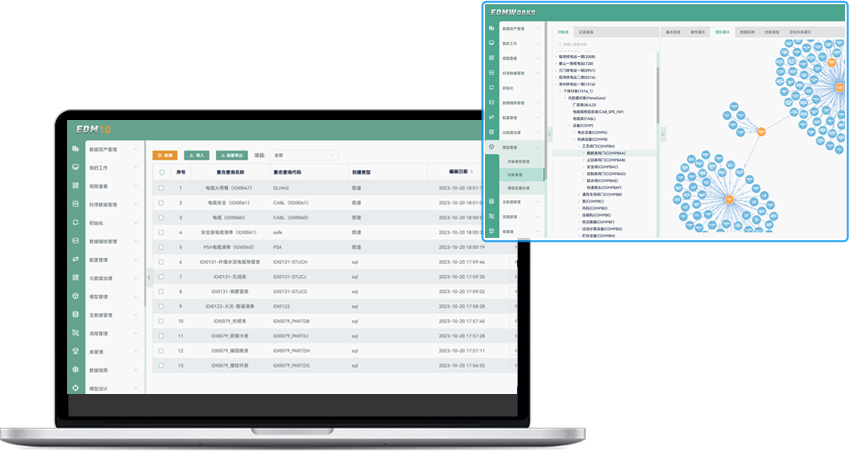Click the tree panel vertical scrollbar in EDMWorks
Image resolution: width=849 pixels, height=451 pixels.
pos(658,95)
